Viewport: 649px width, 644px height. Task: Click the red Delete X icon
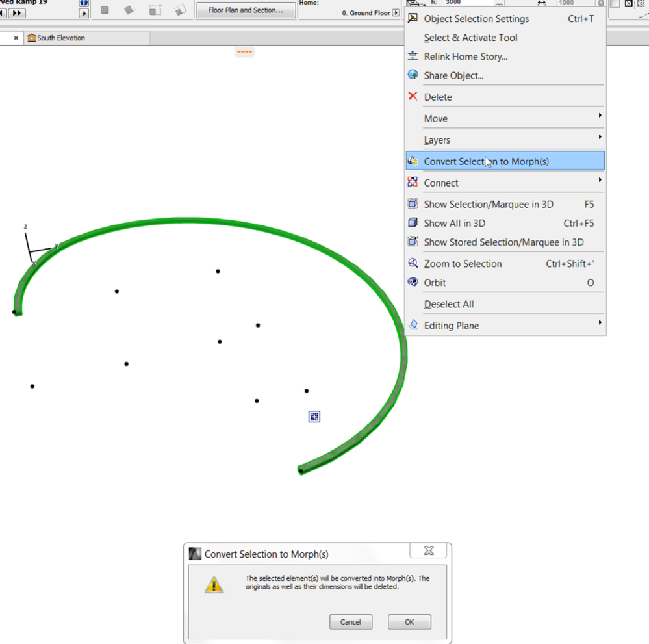pyautogui.click(x=413, y=96)
